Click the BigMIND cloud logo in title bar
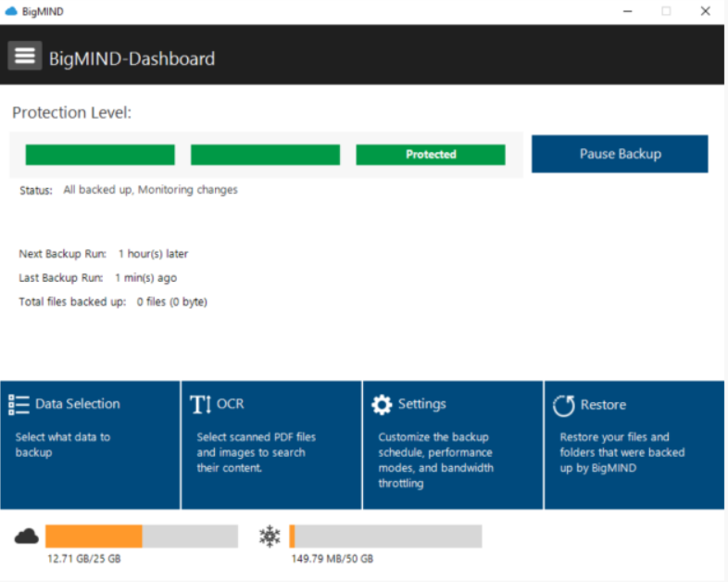 11,11
